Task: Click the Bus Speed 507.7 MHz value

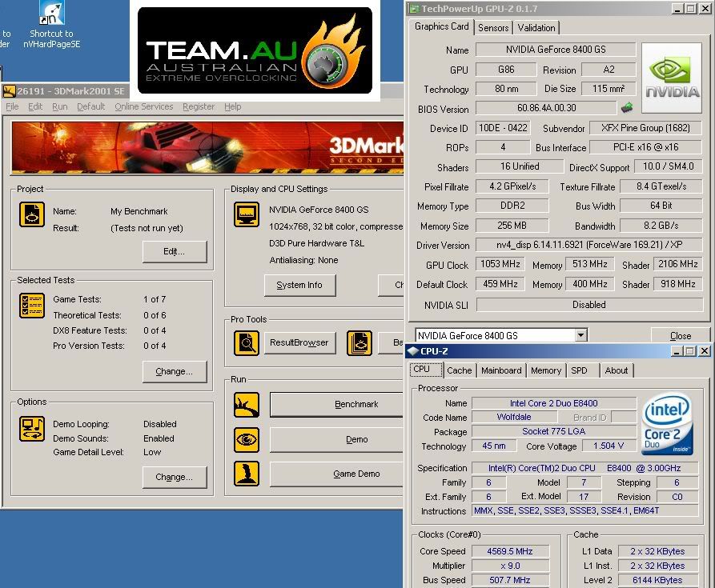Action: click(x=510, y=580)
